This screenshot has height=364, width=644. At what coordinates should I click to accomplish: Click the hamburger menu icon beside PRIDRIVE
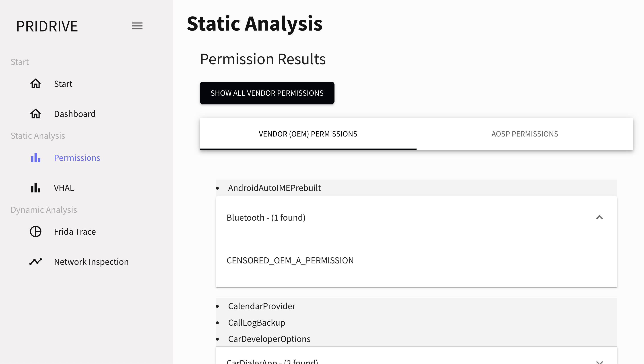click(137, 26)
